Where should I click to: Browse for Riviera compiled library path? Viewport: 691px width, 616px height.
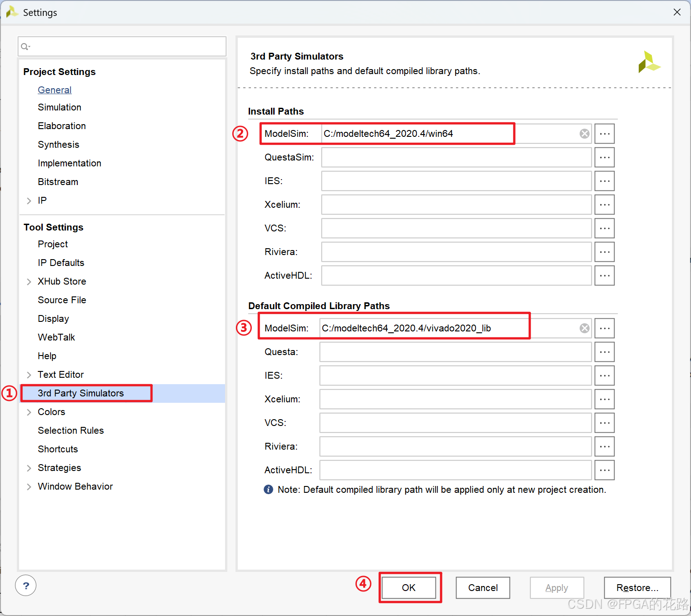[605, 446]
